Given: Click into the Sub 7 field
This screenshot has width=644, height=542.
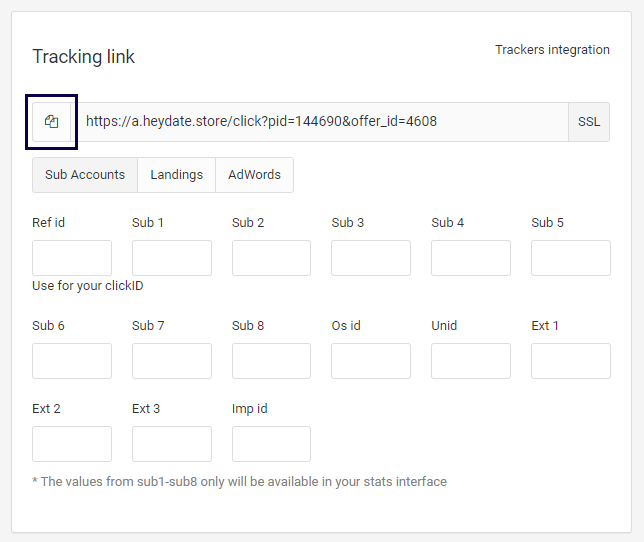Looking at the screenshot, I should [x=172, y=361].
